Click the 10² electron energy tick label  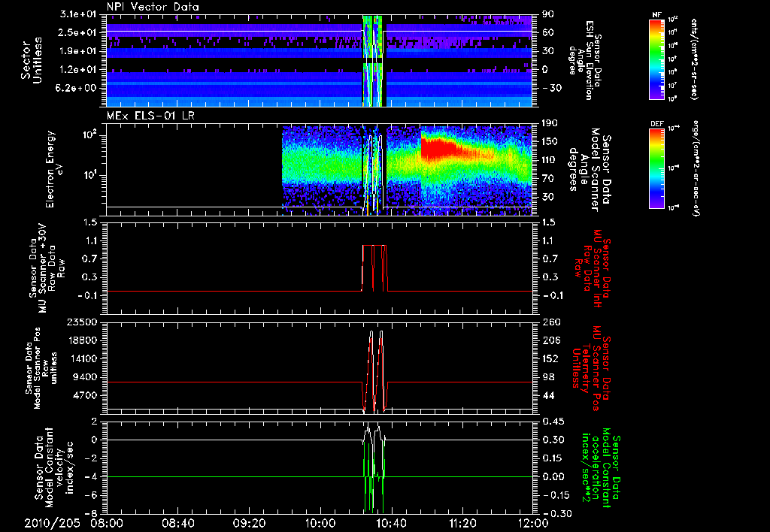pyautogui.click(x=90, y=135)
